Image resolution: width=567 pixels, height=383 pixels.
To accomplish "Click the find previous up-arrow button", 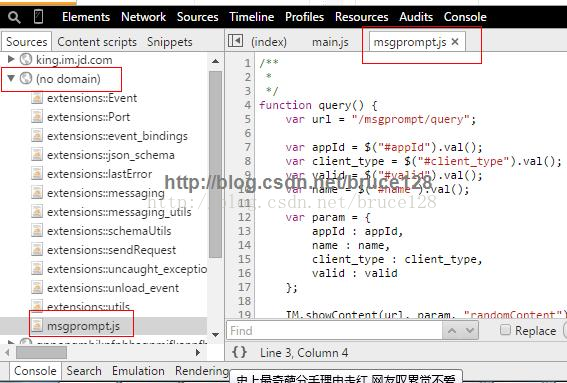I will (452, 330).
